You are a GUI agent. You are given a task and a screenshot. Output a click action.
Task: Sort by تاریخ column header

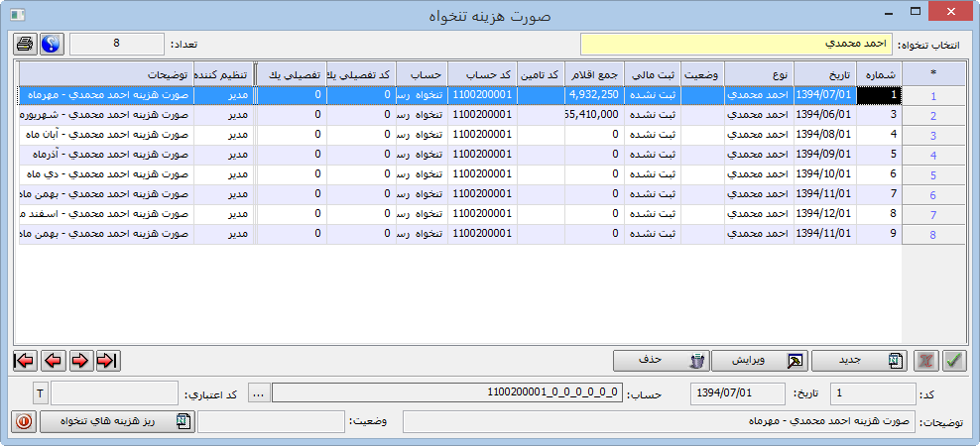(825, 75)
